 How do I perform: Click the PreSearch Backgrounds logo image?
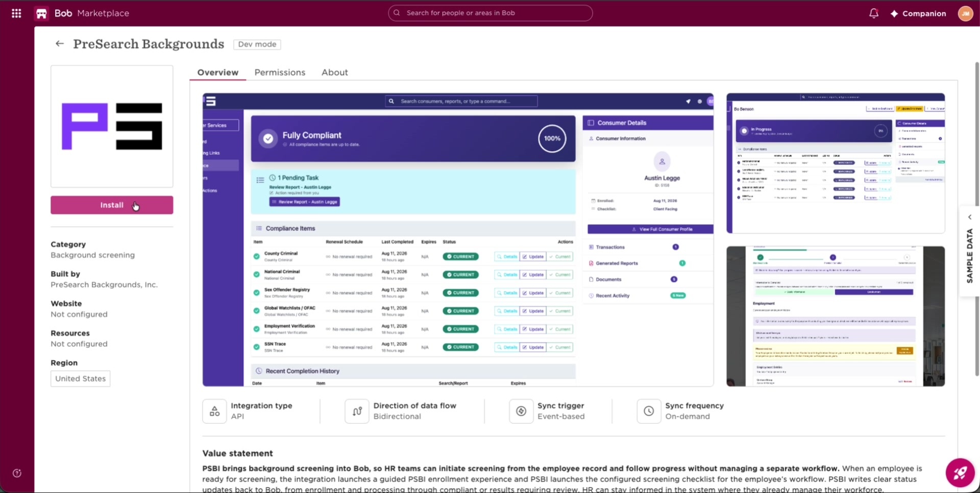(x=112, y=126)
